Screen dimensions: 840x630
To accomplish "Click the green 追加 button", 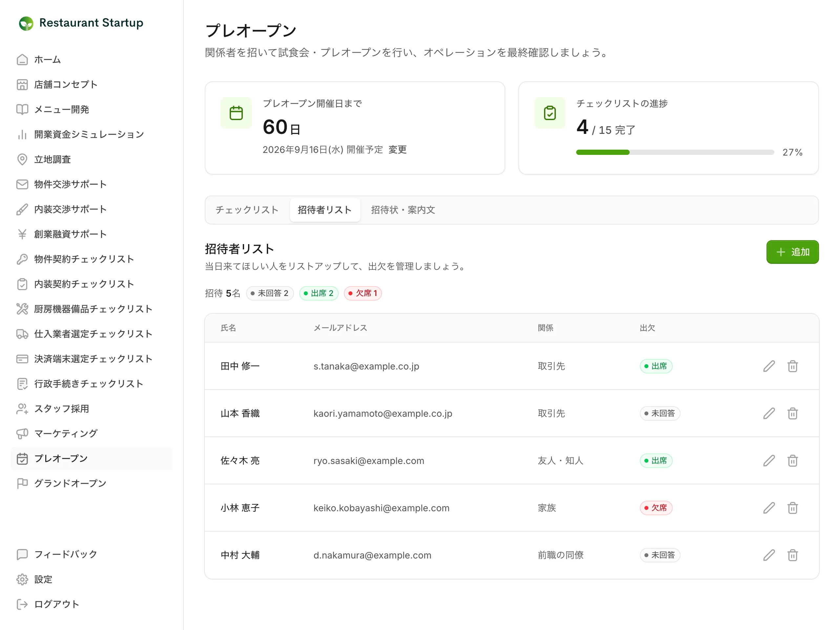I will (792, 252).
